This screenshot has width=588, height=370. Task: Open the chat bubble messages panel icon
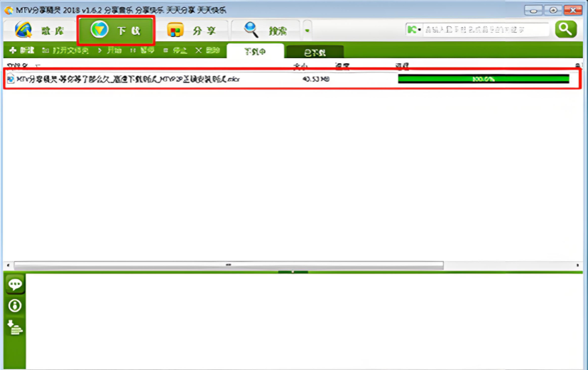click(15, 285)
